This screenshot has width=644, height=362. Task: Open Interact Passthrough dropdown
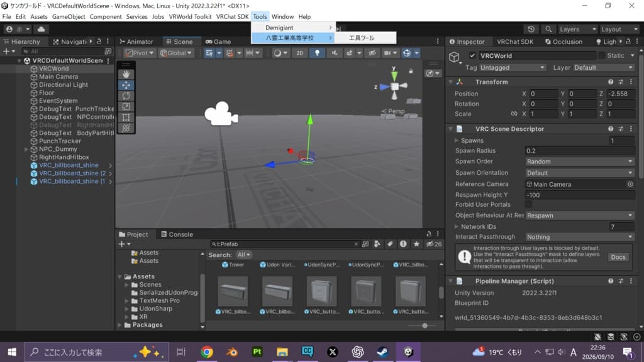point(579,237)
